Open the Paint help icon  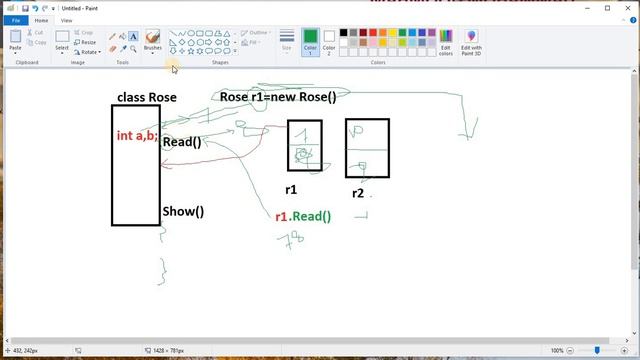click(x=633, y=20)
